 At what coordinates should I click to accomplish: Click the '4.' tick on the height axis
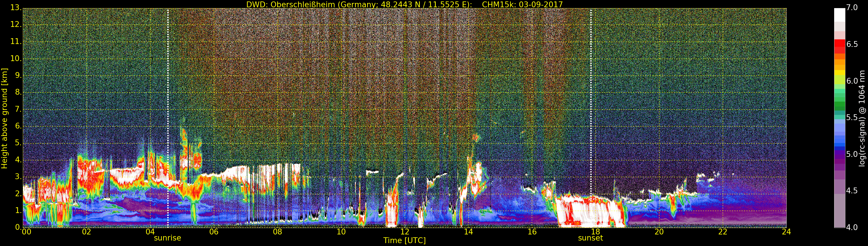18,160
